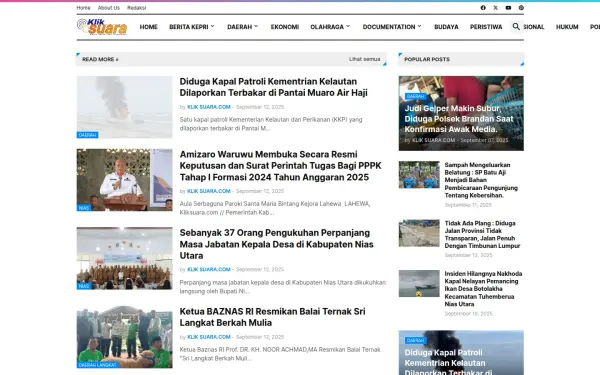The height and width of the screenshot is (375, 600).
Task: Click the Sampah Belatung post thumbnail
Action: tap(419, 175)
